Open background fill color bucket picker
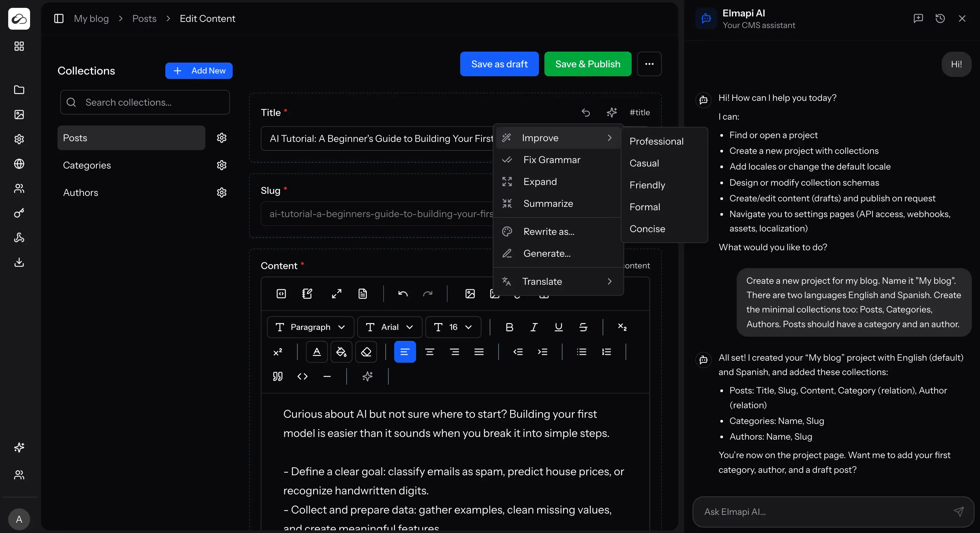The height and width of the screenshot is (533, 980). (x=341, y=352)
